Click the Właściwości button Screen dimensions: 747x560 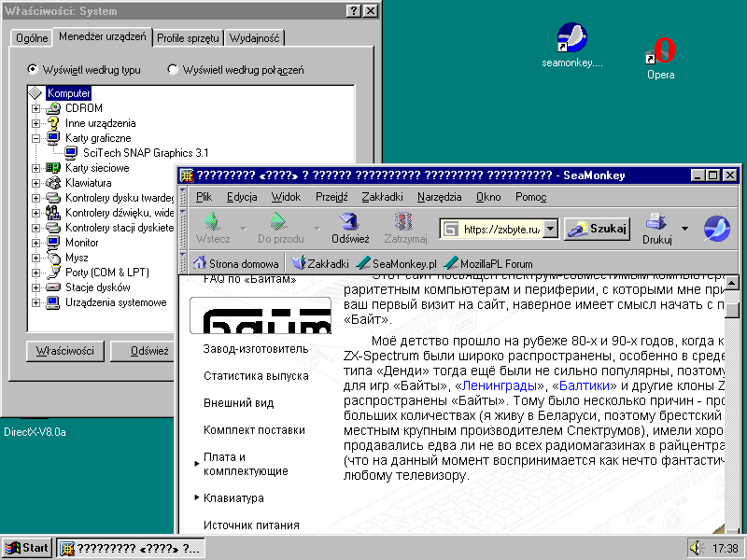[64, 351]
